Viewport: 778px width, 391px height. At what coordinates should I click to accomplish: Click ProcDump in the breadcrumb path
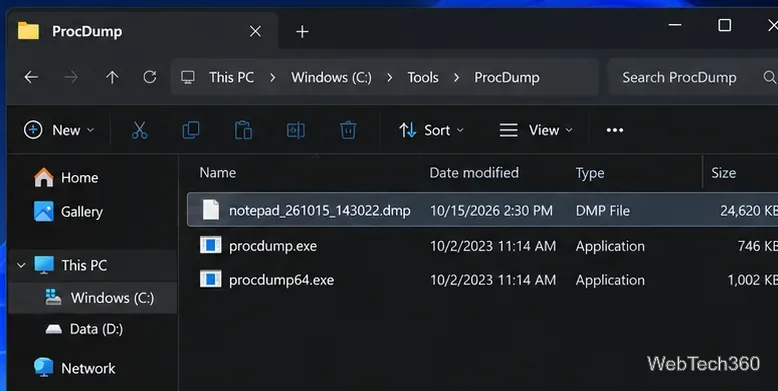point(507,77)
